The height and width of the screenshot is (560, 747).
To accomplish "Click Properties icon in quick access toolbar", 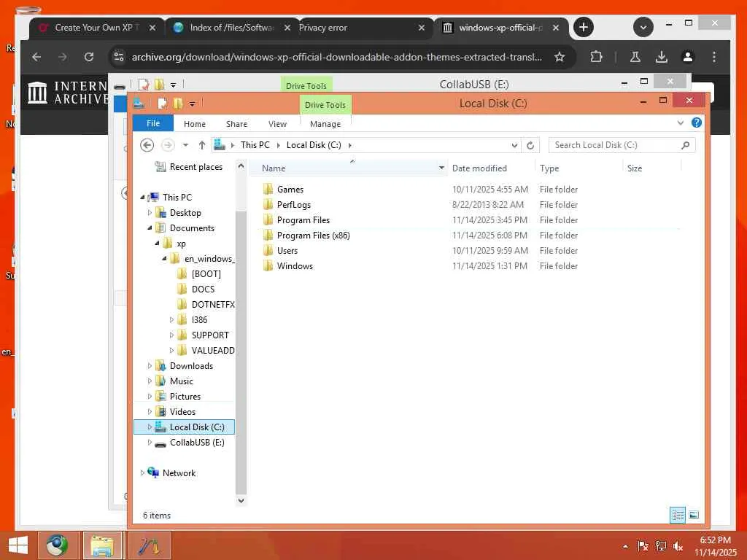I will (x=162, y=103).
